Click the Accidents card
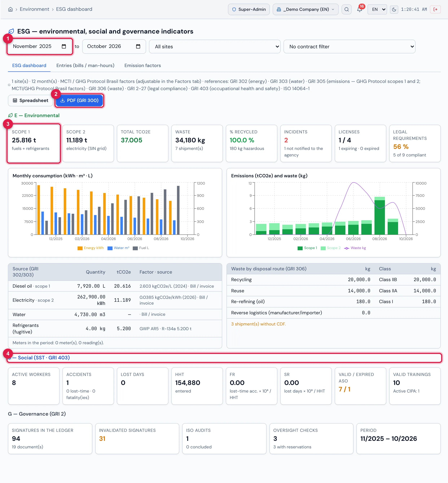Viewport: 448px width, 483px height. [88, 386]
